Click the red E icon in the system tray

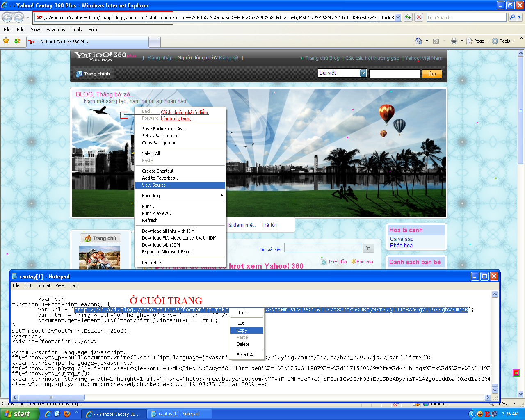click(487, 414)
